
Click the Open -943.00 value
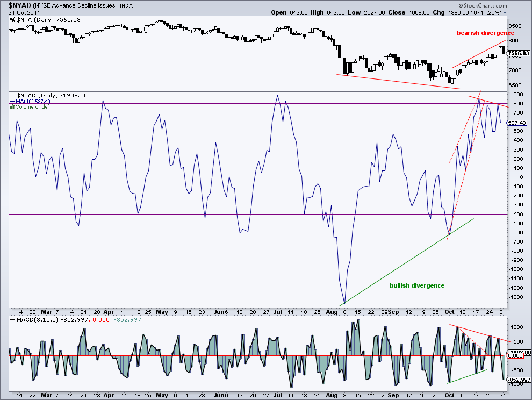[x=289, y=12]
